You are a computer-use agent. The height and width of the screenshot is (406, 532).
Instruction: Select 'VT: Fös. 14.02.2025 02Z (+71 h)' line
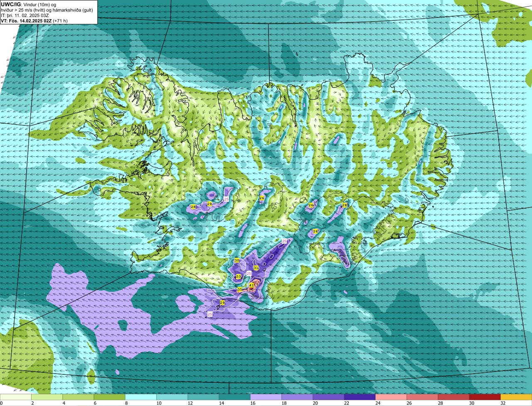click(34, 20)
